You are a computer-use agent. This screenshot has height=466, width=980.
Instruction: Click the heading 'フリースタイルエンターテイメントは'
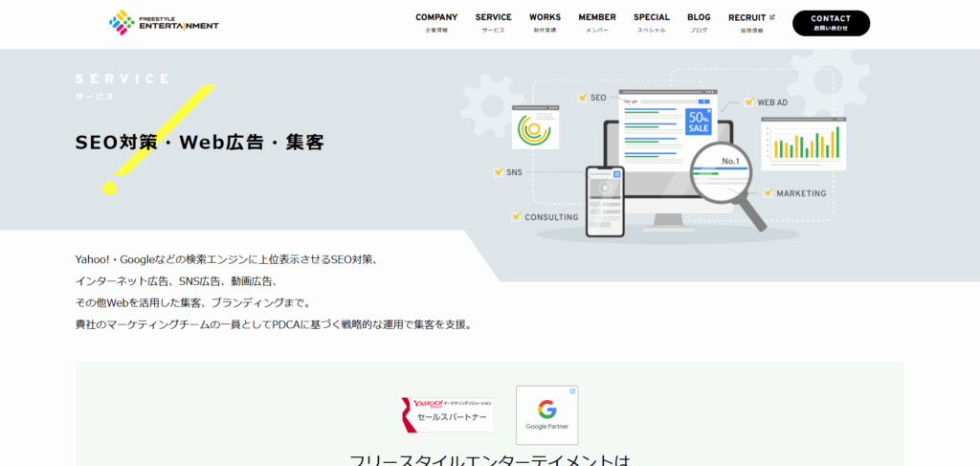pyautogui.click(x=489, y=460)
